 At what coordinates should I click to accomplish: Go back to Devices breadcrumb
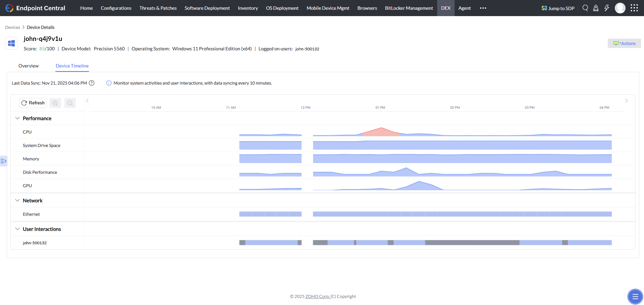12,27
